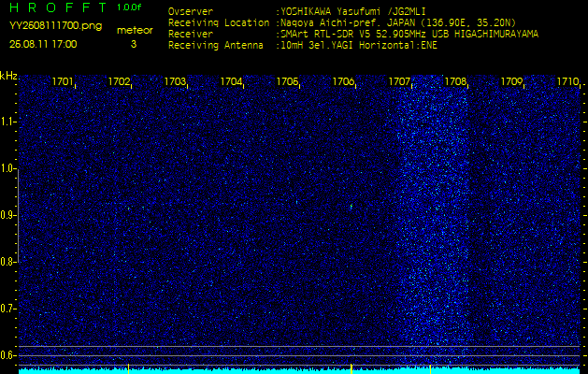Click the "1708" time label

(x=455, y=81)
